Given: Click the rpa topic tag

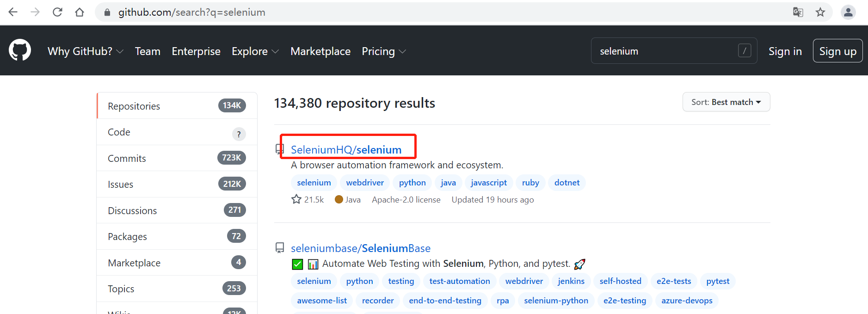Looking at the screenshot, I should click(x=503, y=300).
